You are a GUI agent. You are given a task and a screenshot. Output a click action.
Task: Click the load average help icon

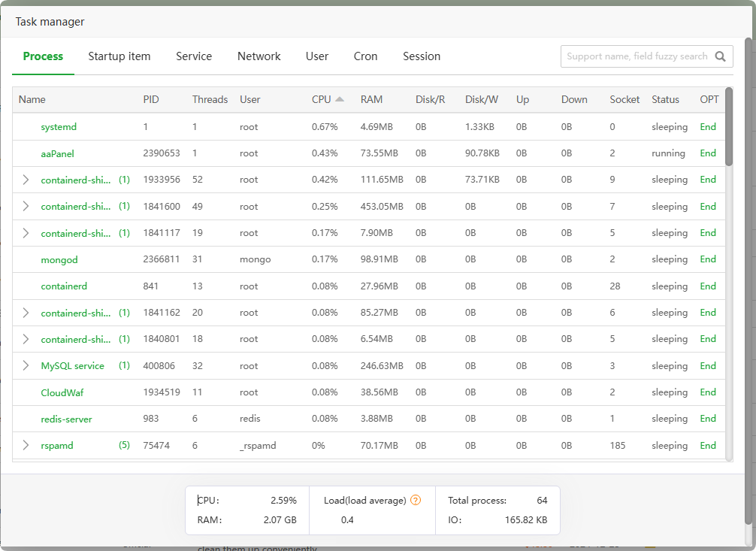pos(416,501)
